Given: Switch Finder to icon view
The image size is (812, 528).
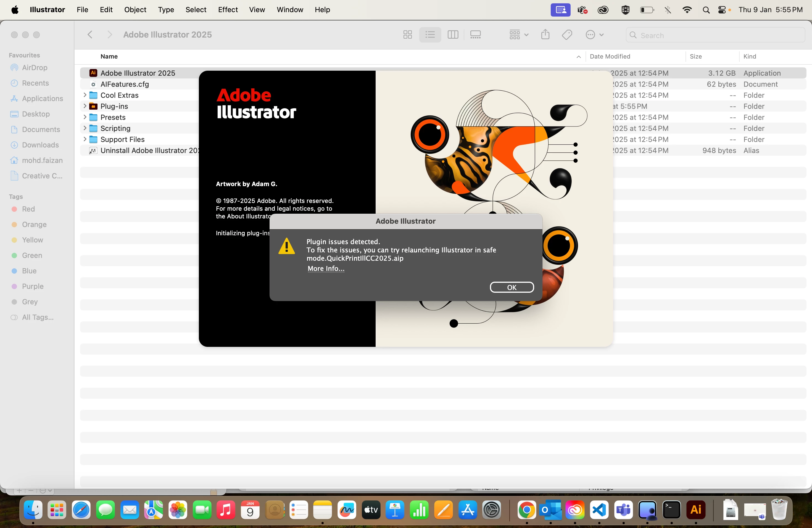Looking at the screenshot, I should point(407,35).
